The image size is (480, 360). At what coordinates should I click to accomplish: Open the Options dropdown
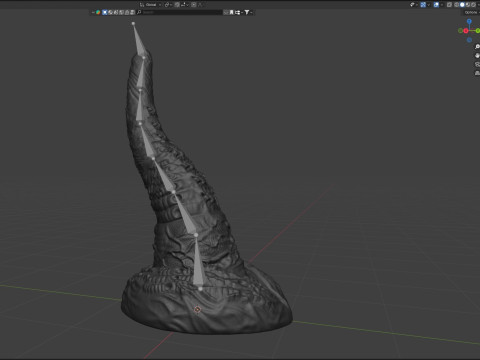(472, 12)
